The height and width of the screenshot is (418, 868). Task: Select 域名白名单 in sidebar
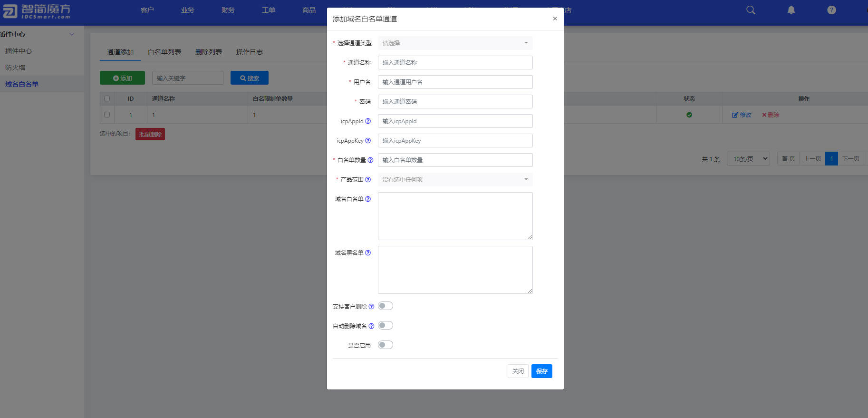coord(22,84)
